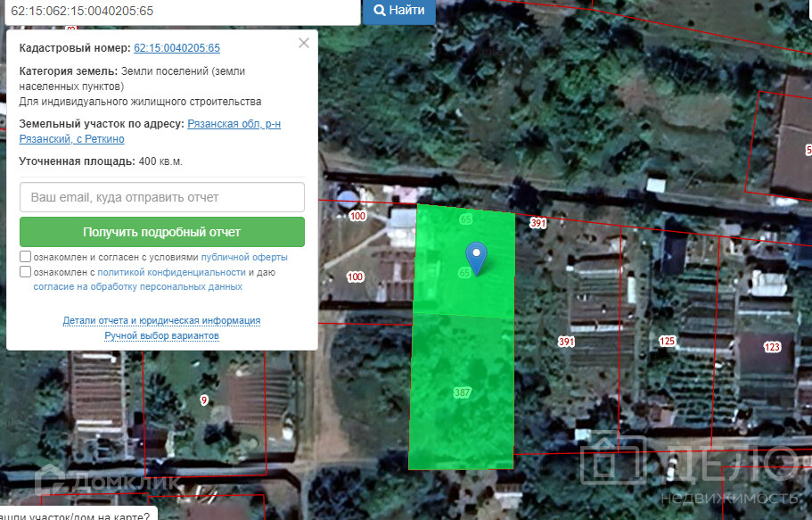Close the parcel info popup
The width and height of the screenshot is (812, 520).
point(304,43)
